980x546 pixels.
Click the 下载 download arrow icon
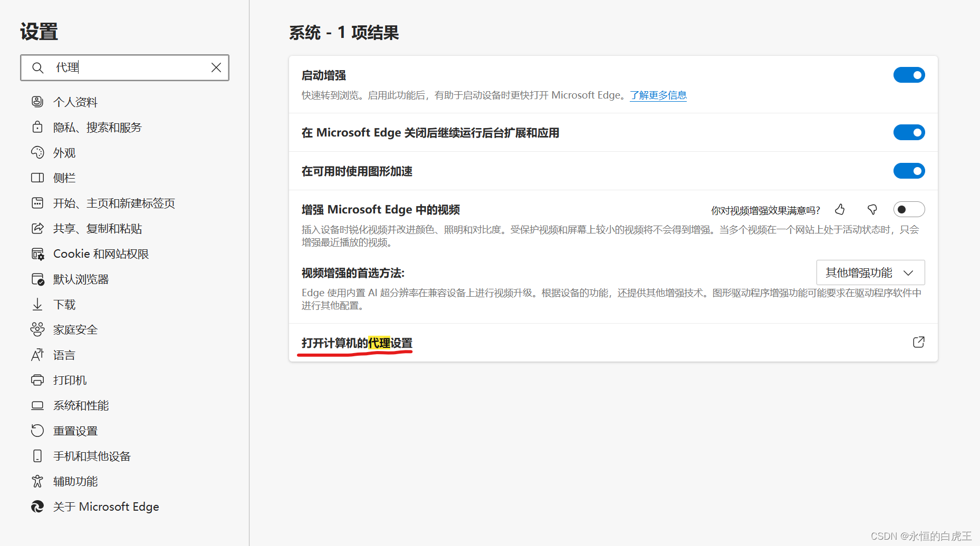pos(37,304)
